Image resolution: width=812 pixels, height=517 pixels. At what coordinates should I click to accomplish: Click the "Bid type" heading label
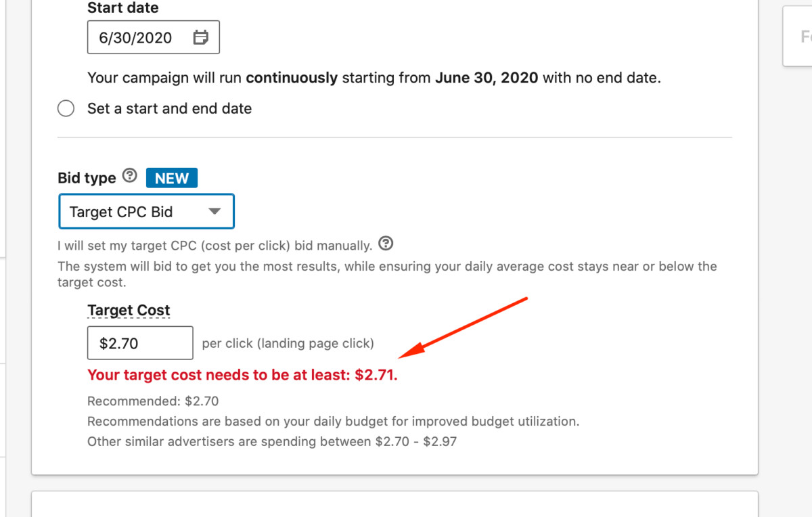coord(87,178)
